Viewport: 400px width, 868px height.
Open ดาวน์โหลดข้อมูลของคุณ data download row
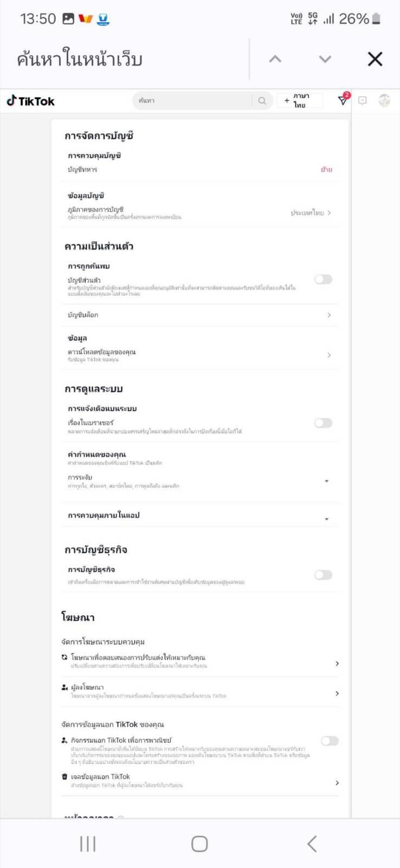tap(199, 355)
